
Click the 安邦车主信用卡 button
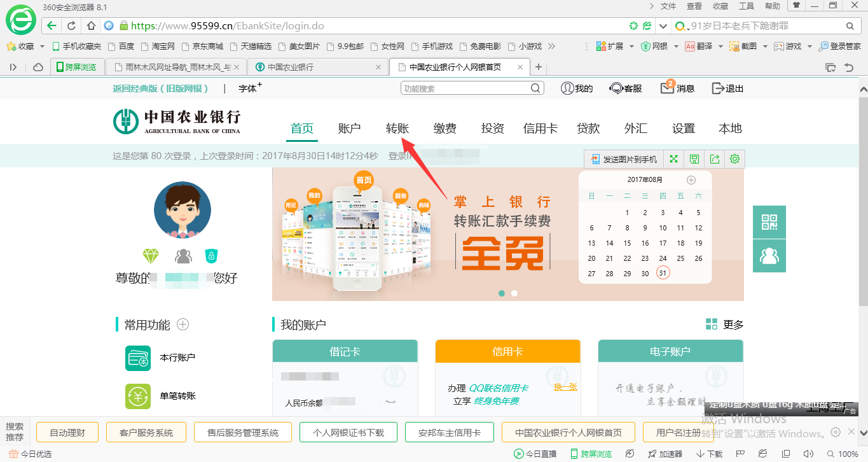(449, 433)
